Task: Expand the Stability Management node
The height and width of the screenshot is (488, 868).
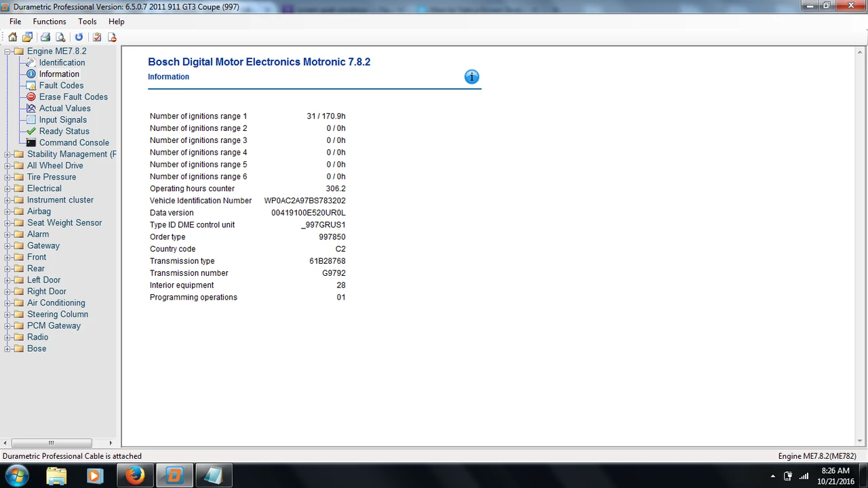Action: pyautogui.click(x=7, y=155)
